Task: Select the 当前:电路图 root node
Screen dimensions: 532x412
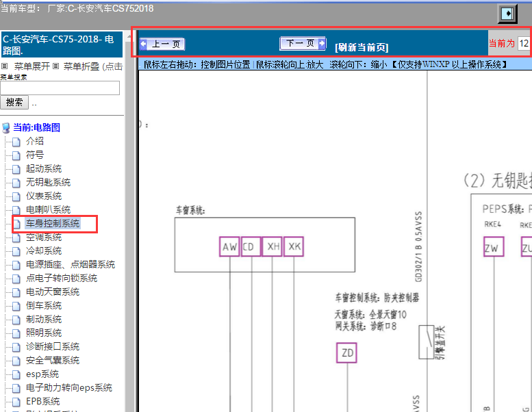Action: click(x=37, y=127)
